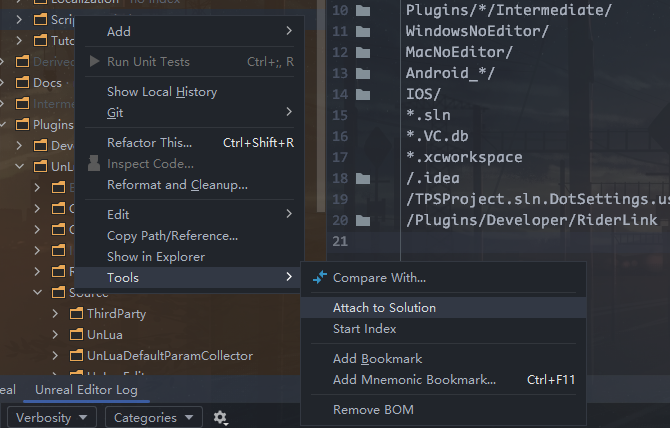Click the '*.VC.db' line
Image resolution: width=670 pixels, height=428 pixels.
tap(437, 136)
